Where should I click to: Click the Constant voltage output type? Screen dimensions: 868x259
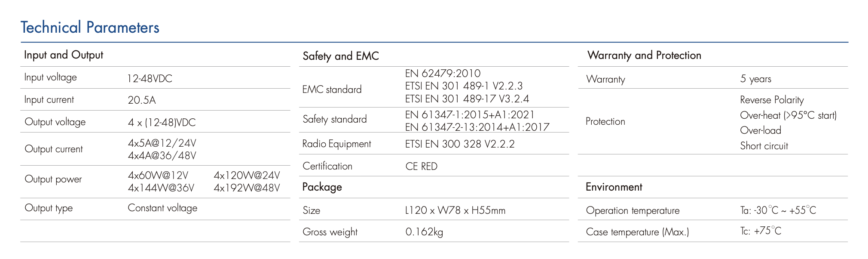tap(162, 208)
